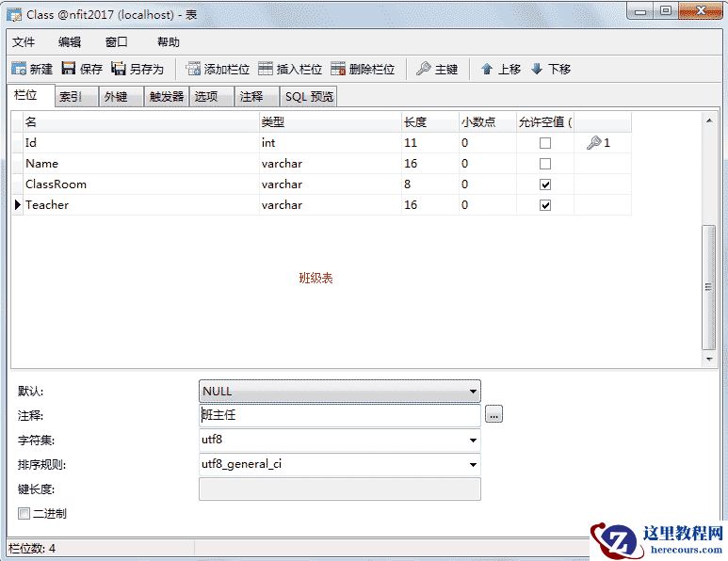This screenshot has width=728, height=561.
Task: Click varchar type cell in Name row
Action: pos(331,164)
